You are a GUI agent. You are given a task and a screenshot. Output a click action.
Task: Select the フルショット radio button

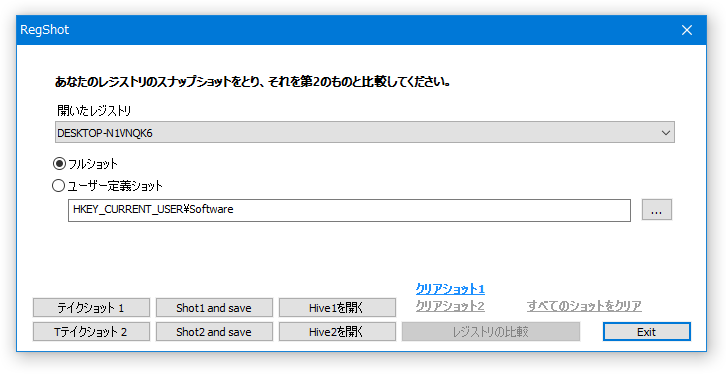point(59,164)
